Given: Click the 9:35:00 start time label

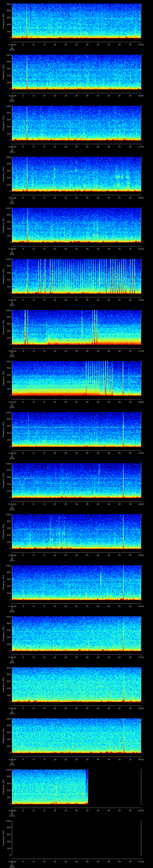Looking at the screenshot, I should pyautogui.click(x=12, y=606).
